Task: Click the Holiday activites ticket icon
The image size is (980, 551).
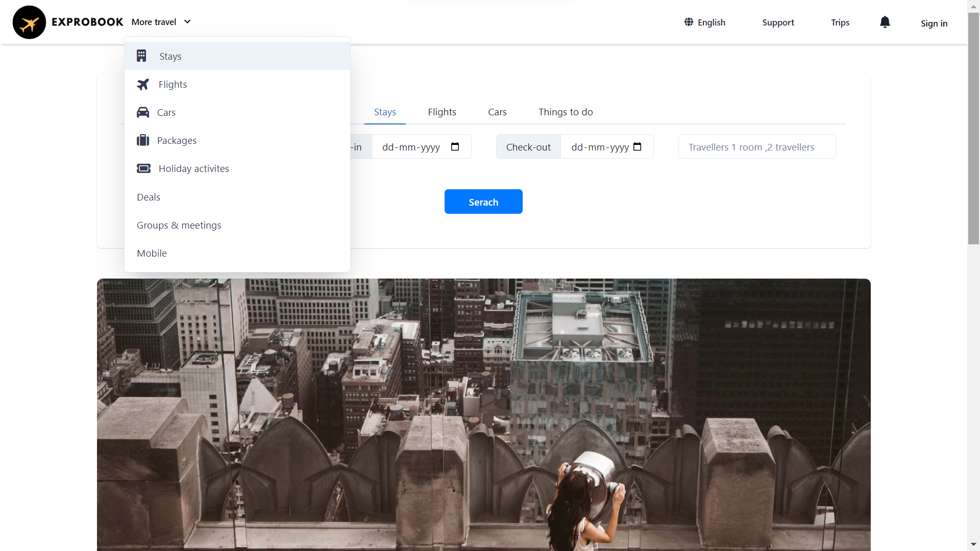Action: coord(143,168)
